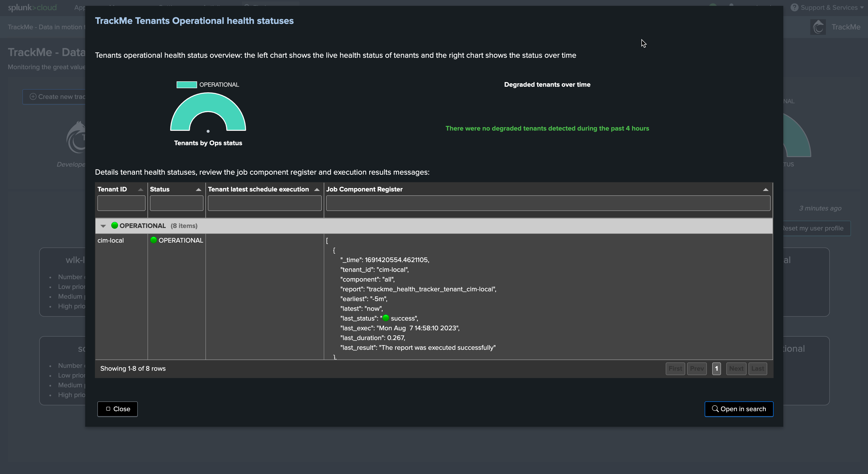Sort Job Component Register column arrow
Image resolution: width=868 pixels, height=474 pixels.
[x=765, y=190]
